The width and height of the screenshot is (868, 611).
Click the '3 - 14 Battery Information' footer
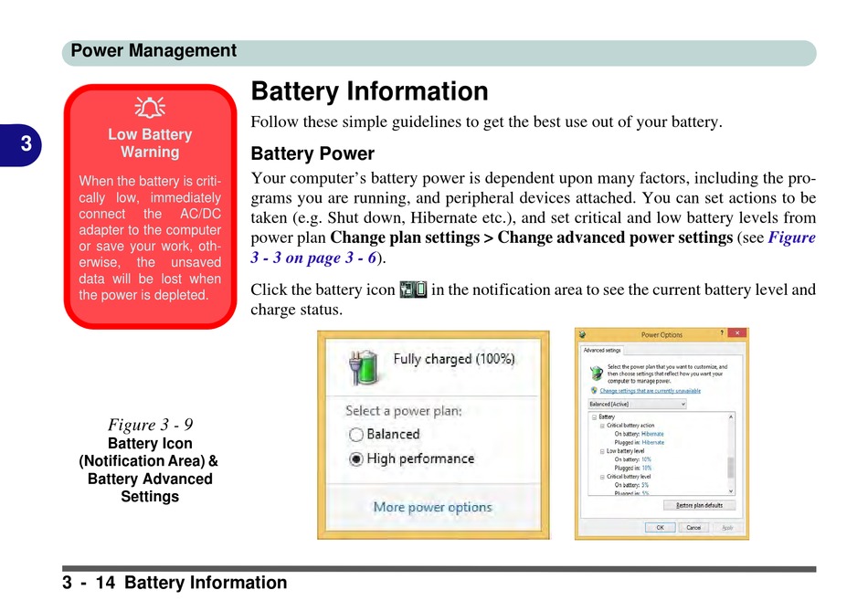tap(175, 583)
